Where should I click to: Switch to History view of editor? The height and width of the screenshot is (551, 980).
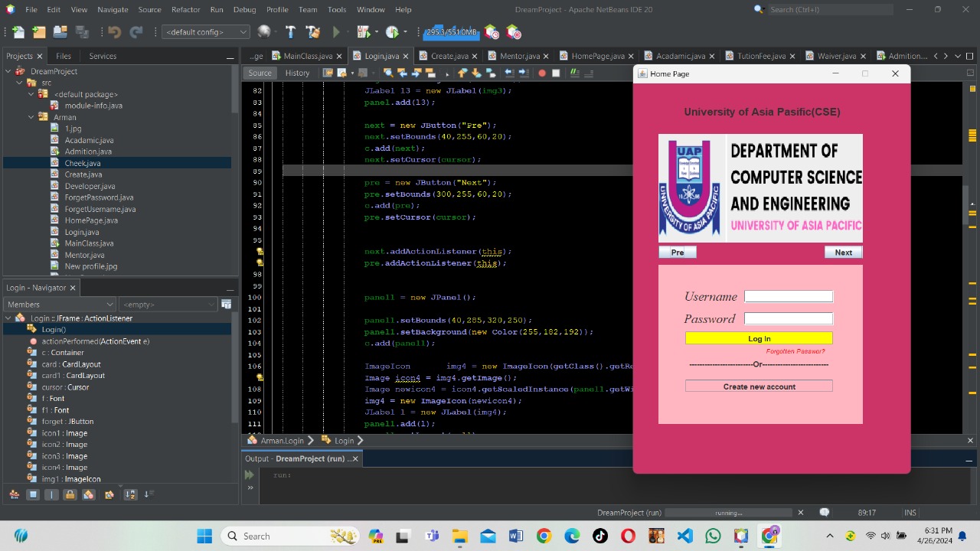(297, 73)
